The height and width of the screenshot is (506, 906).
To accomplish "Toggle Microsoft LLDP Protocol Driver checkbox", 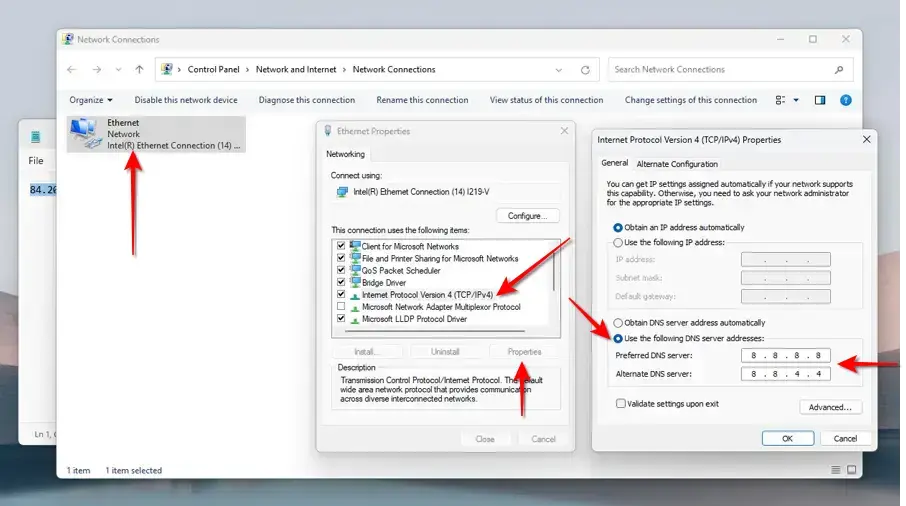I will tap(341, 318).
